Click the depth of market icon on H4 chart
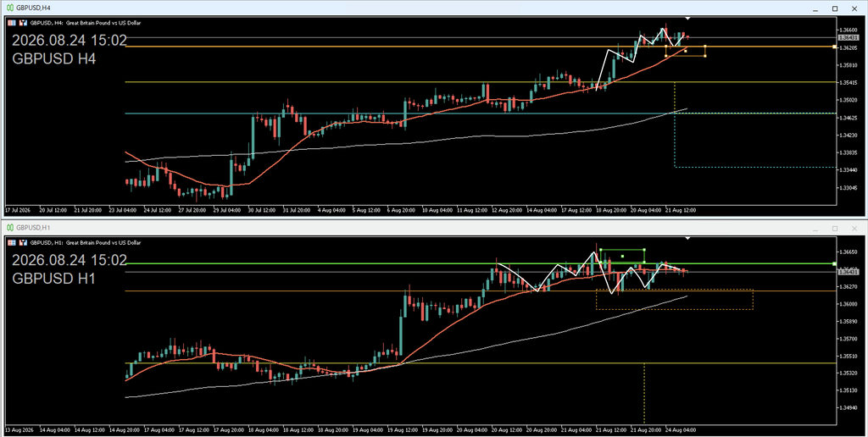This screenshot has height=437, width=868. click(23, 23)
